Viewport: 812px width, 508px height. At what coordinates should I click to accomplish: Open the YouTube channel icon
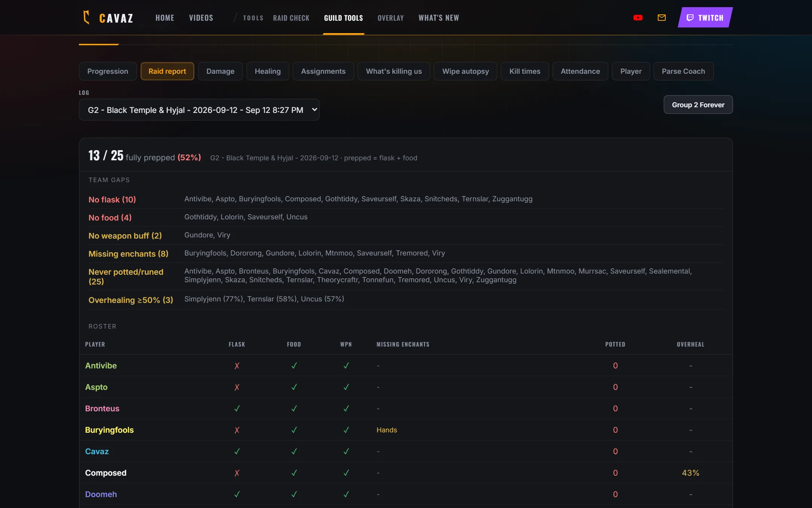click(x=638, y=18)
